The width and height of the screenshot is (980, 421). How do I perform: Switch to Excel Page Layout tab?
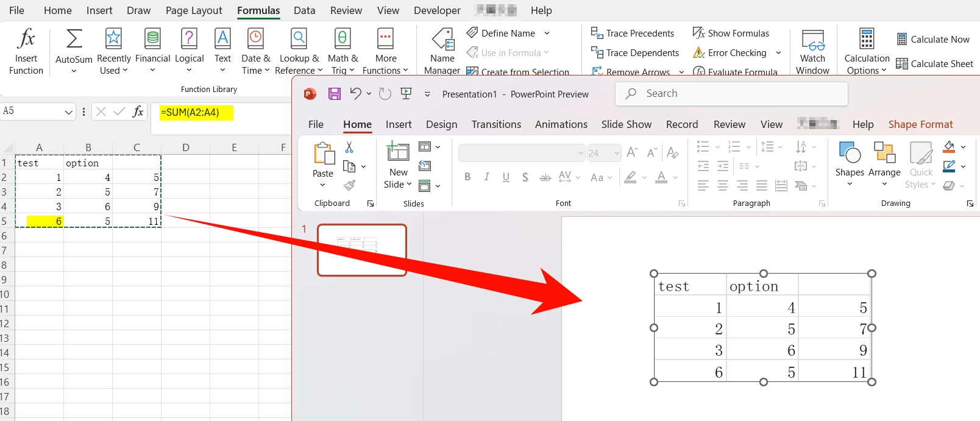[x=194, y=10]
